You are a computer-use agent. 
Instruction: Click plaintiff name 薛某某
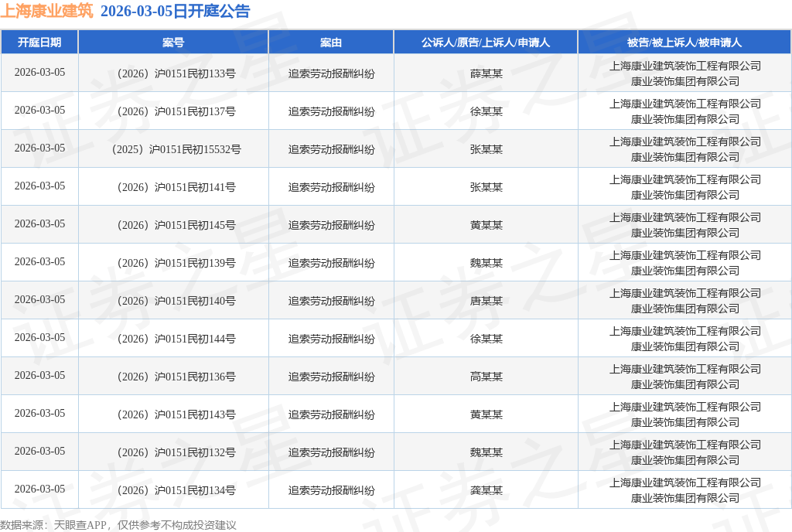coord(486,73)
